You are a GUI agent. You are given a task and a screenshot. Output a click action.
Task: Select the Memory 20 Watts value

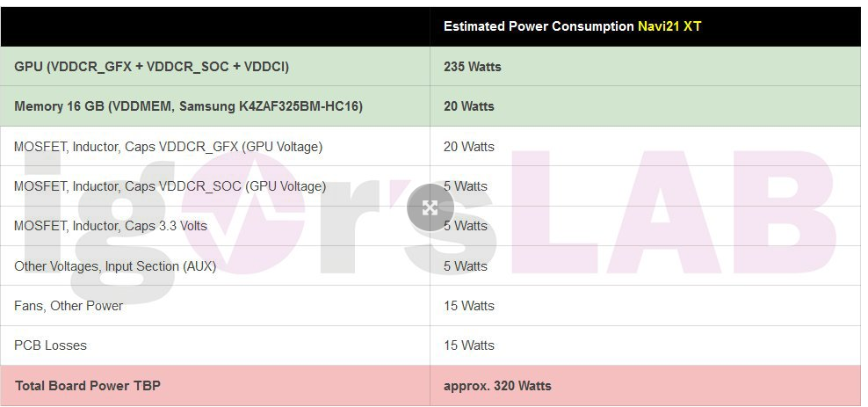click(469, 106)
